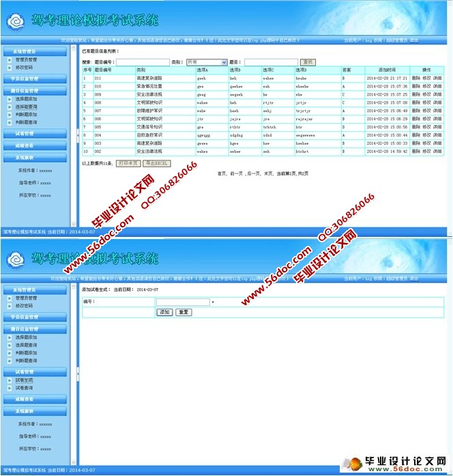Select timestamp 2014-02-28 14:59:42 cell
This screenshot has width=453, height=476.
[x=388, y=151]
